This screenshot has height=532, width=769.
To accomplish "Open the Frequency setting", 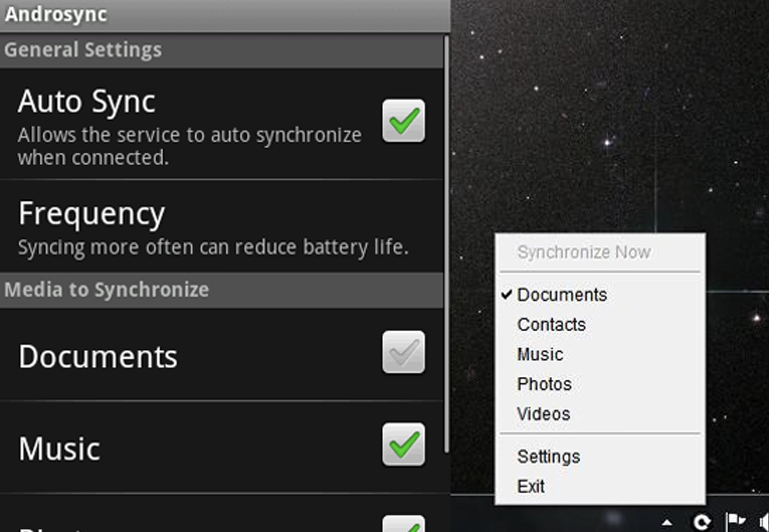I will coord(222,226).
